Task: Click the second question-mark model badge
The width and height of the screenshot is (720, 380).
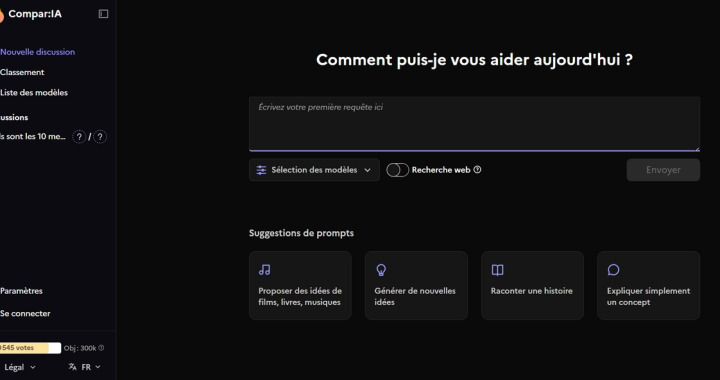Action: 100,137
